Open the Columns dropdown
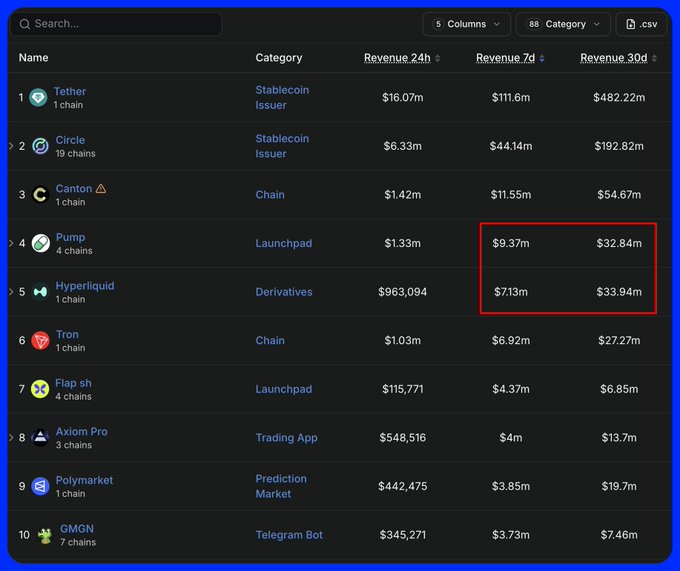Image resolution: width=680 pixels, height=571 pixels. pyautogui.click(x=466, y=24)
